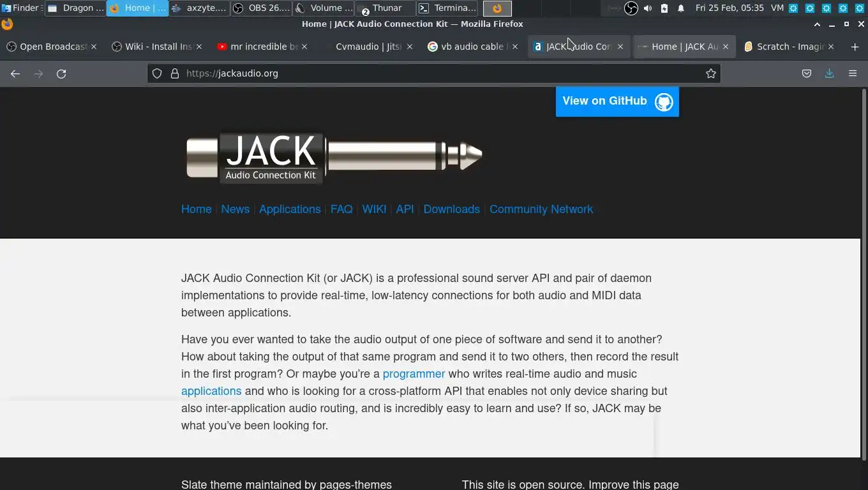Click the battery tray icon
Viewport: 868px width, 490px height.
[x=664, y=8]
